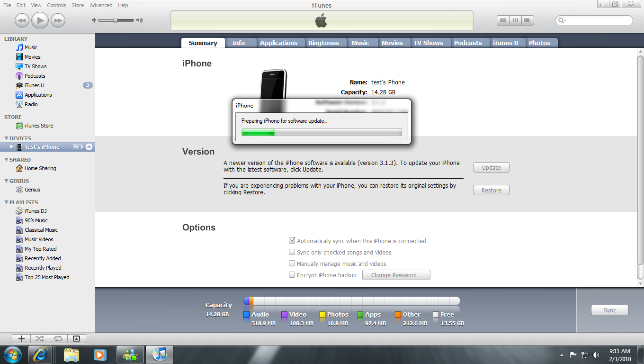Screen dimensions: 644x364
Task: Toggle repeat mode at bottom of sidebar
Action: click(x=58, y=338)
